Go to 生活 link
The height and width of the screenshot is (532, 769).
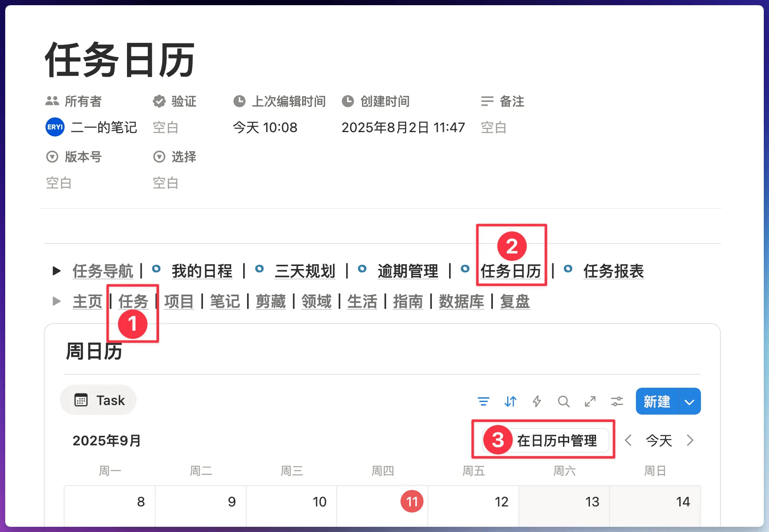point(362,301)
